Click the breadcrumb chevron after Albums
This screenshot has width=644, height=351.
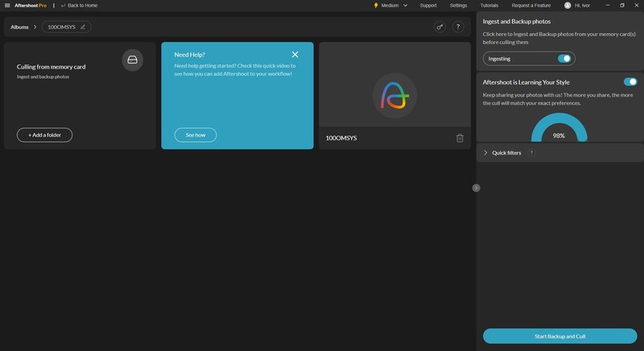(35, 27)
